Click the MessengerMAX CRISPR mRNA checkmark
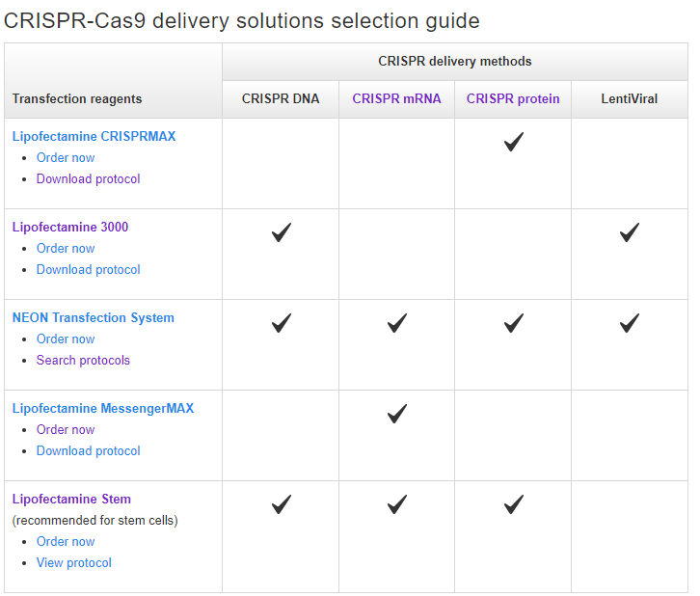The width and height of the screenshot is (700, 596). coord(396,414)
